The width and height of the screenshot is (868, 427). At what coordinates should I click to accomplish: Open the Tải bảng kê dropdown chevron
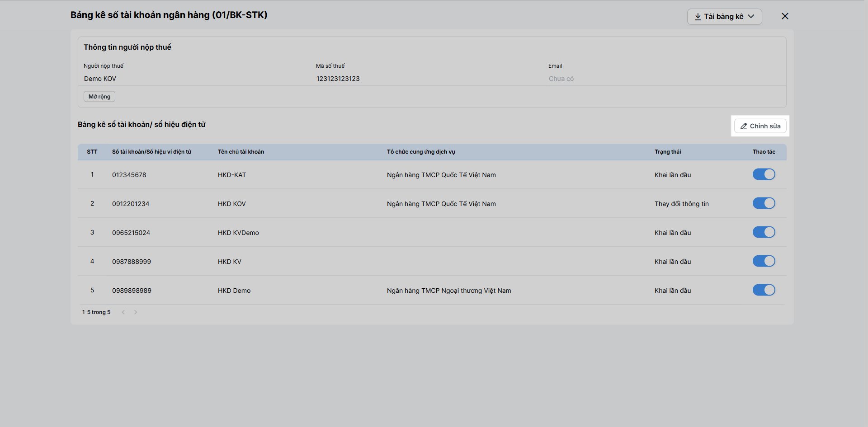pos(751,17)
